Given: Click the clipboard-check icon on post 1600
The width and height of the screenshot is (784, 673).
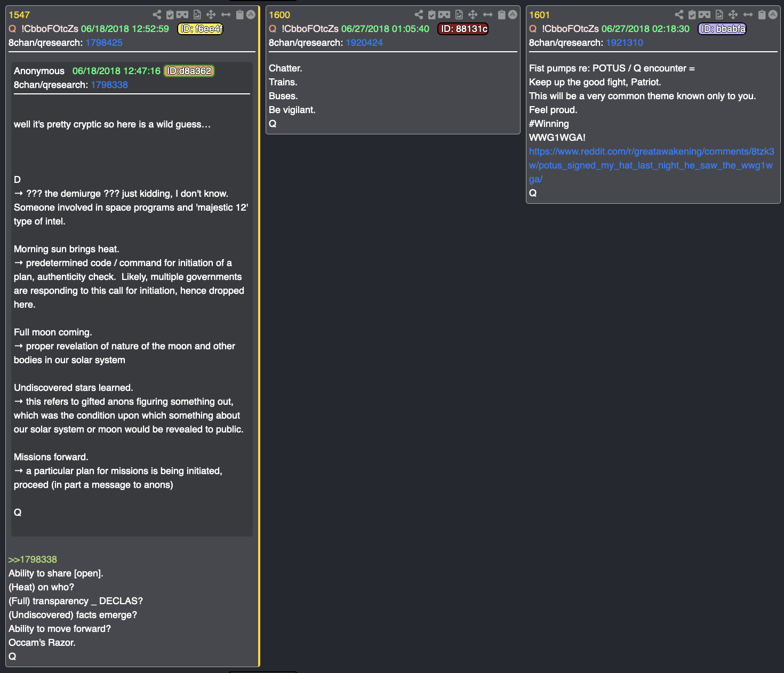Looking at the screenshot, I should [432, 15].
